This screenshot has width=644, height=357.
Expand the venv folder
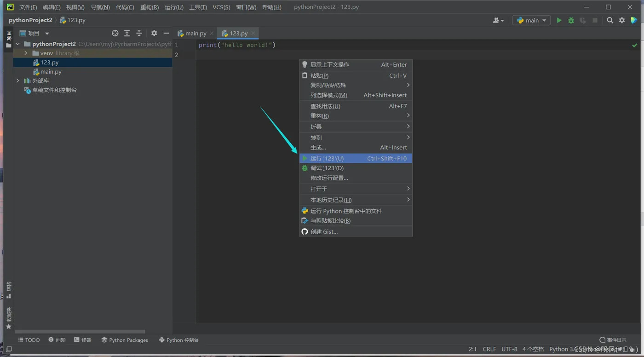coord(26,53)
